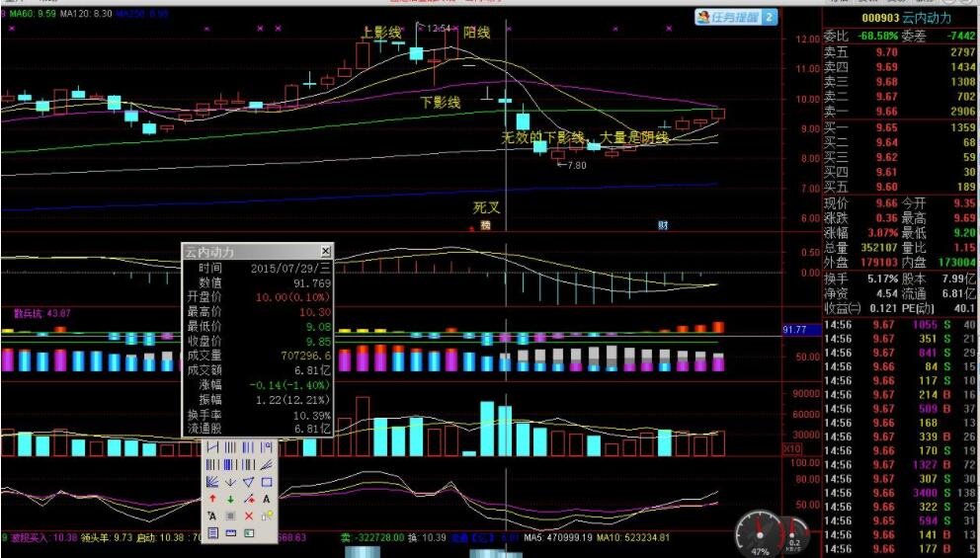Select the line segment drawing tool
980x558 pixels.
212,447
